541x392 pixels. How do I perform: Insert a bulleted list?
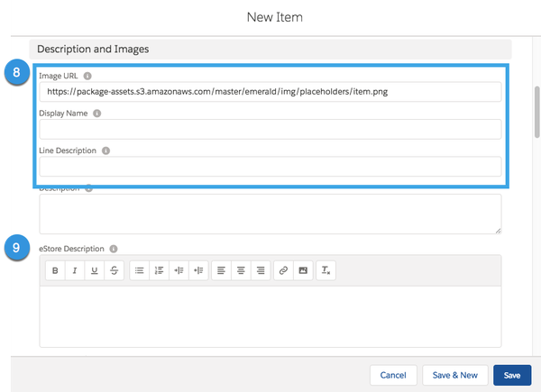140,270
